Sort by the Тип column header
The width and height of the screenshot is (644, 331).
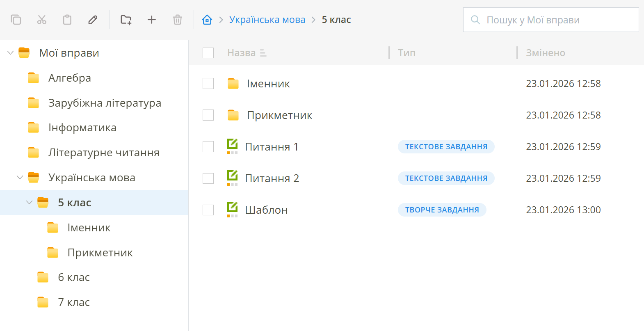[406, 53]
